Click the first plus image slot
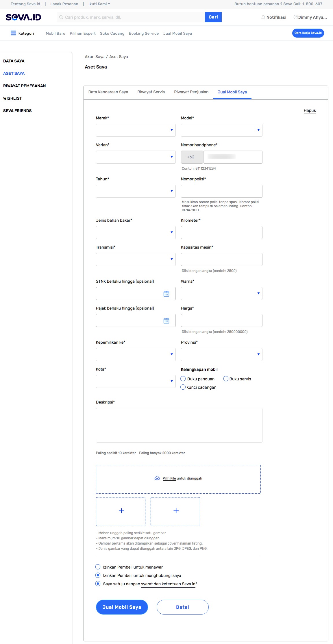 coord(121,511)
